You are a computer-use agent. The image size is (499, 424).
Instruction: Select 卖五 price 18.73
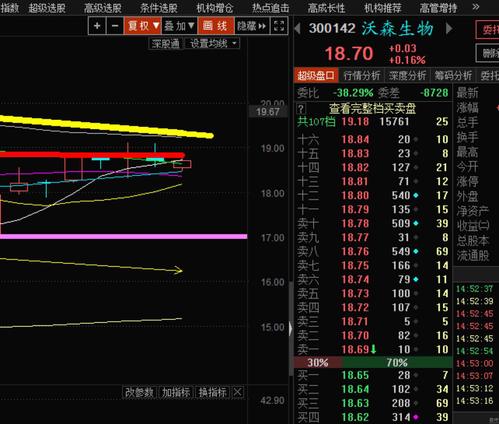pyautogui.click(x=355, y=293)
